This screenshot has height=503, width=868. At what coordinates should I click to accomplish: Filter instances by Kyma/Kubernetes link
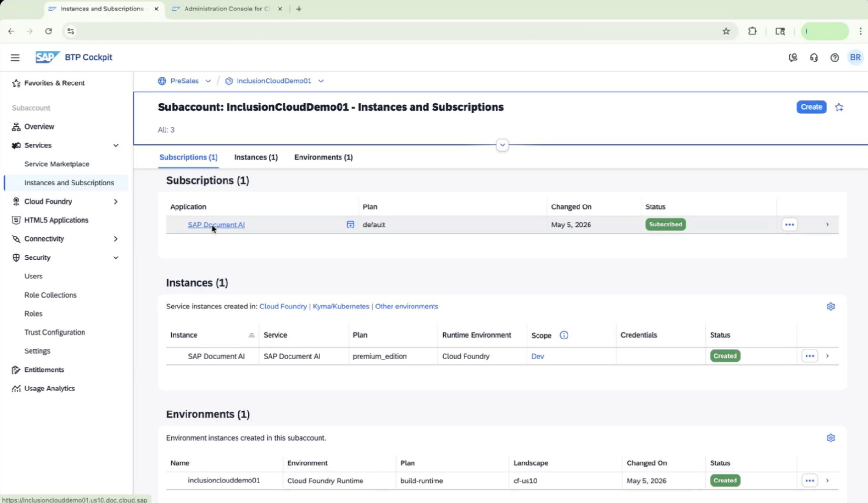coord(341,307)
